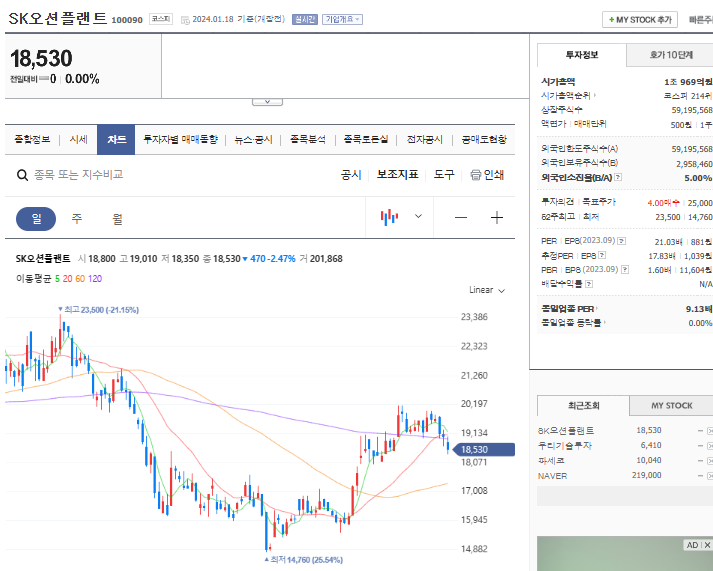Open help icon next to PER EPS(2023.09)

pos(622,241)
